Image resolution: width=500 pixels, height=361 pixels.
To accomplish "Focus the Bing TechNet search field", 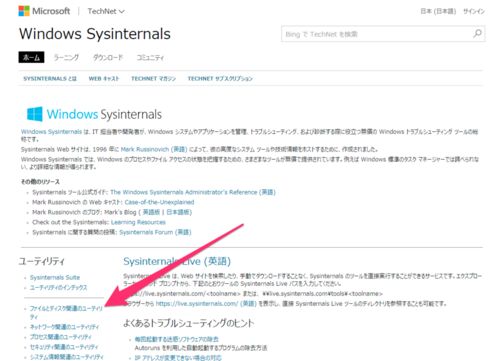I will point(377,34).
